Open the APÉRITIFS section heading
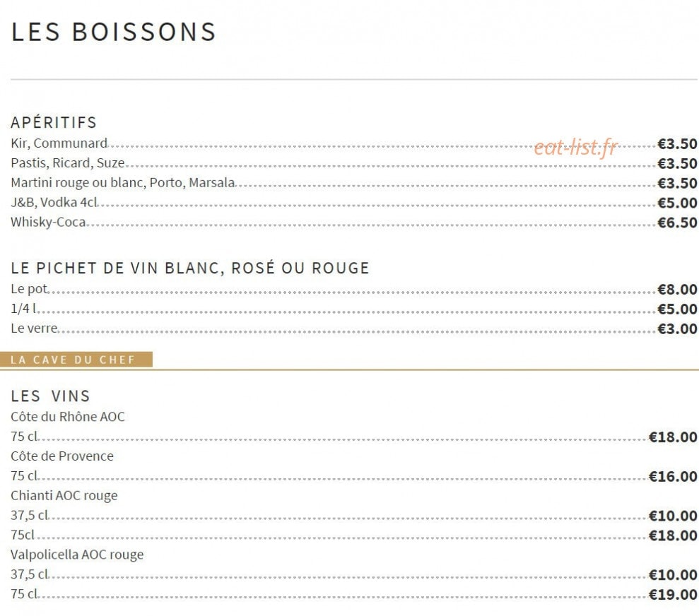The width and height of the screenshot is (699, 616). tap(54, 122)
